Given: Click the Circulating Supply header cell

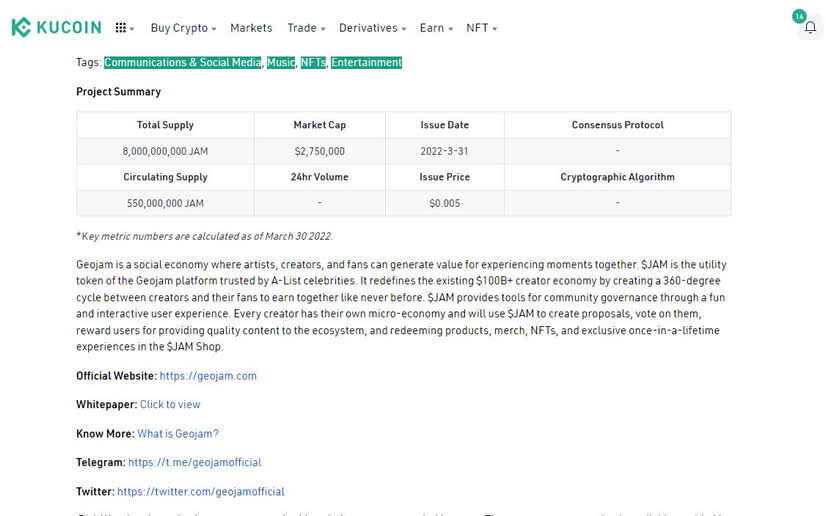Looking at the screenshot, I should click(x=165, y=177).
